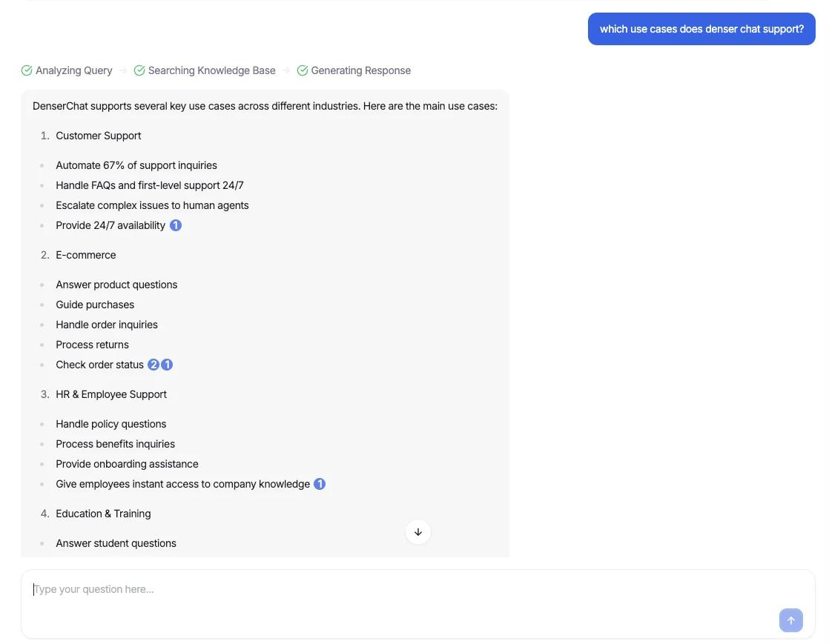Select the user's question bubble
The image size is (829, 644).
point(701,28)
